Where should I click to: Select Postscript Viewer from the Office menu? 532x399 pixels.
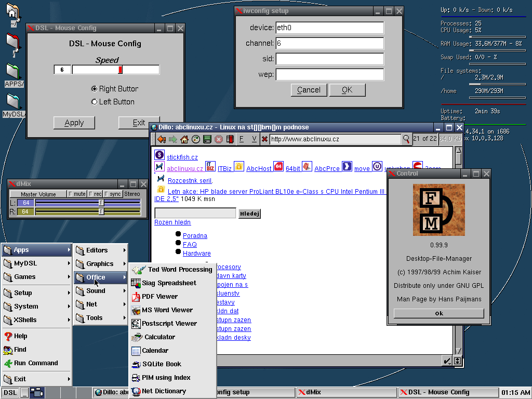[172, 324]
